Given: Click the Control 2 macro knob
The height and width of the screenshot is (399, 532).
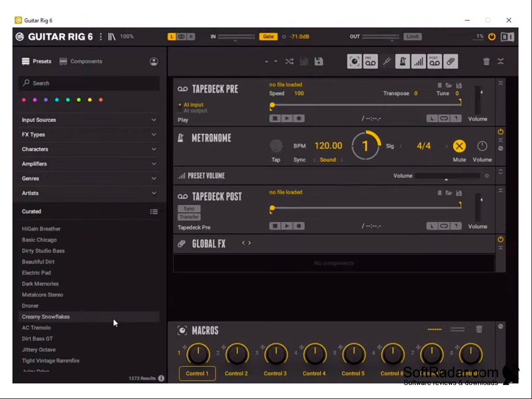Looking at the screenshot, I should pos(237,354).
